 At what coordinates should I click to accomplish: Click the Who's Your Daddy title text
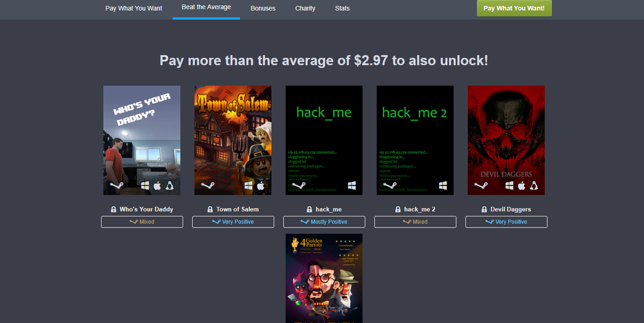point(146,209)
